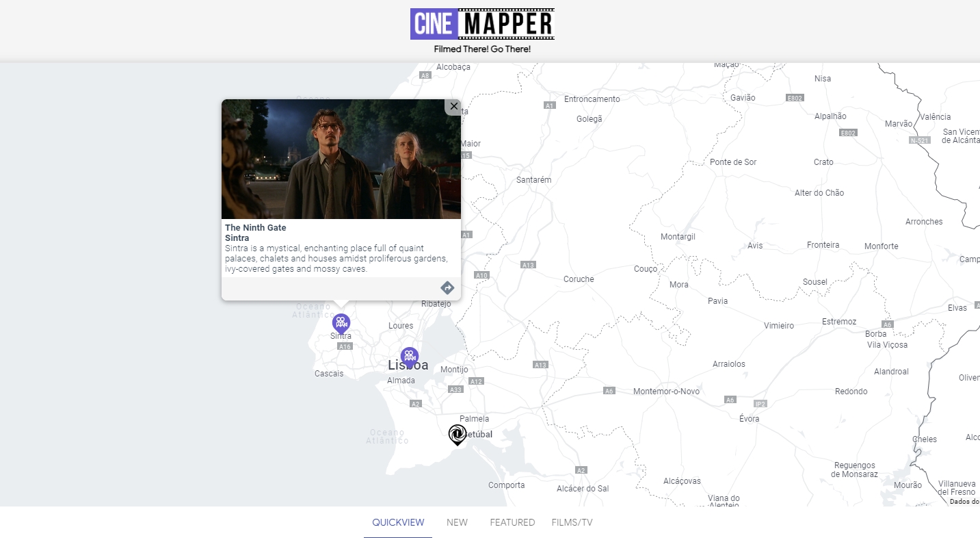Click the Alter do Chão map label

click(819, 193)
